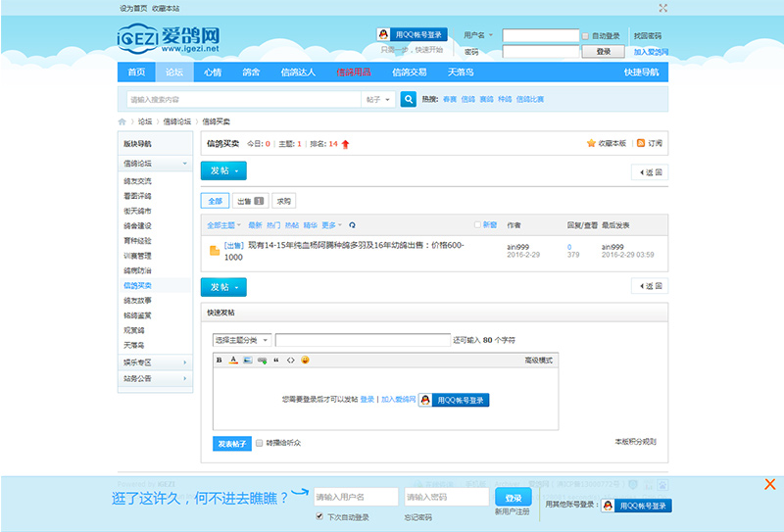
Task: Click the quick post title input field
Action: point(363,340)
